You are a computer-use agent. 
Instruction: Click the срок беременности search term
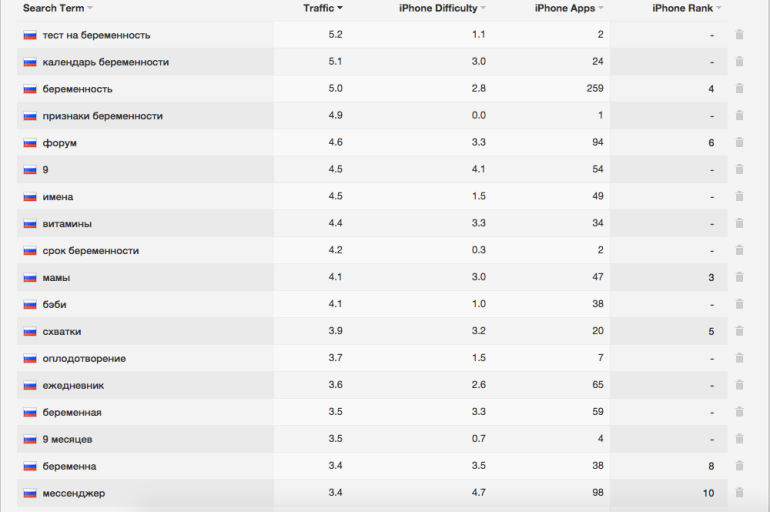click(90, 250)
